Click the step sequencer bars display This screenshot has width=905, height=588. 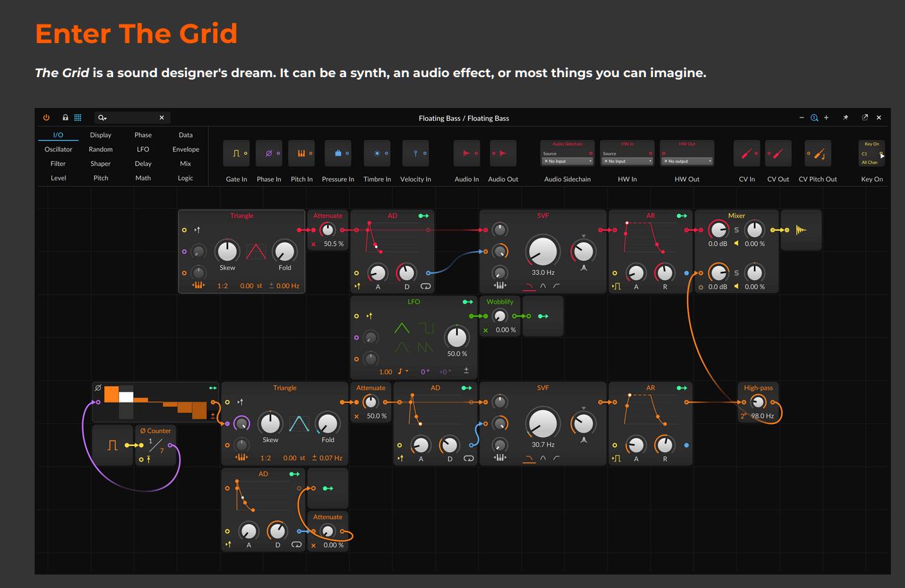pyautogui.click(x=155, y=402)
